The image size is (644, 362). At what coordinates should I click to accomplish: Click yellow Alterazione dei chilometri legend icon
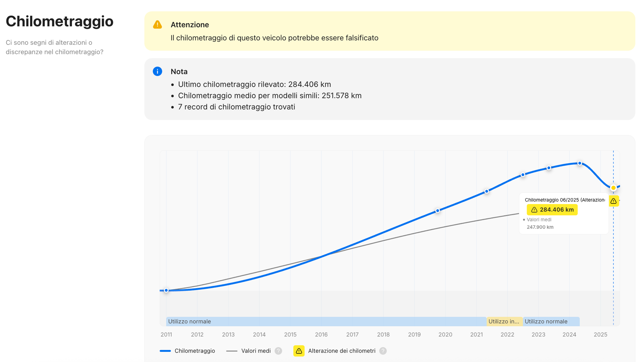tap(299, 351)
